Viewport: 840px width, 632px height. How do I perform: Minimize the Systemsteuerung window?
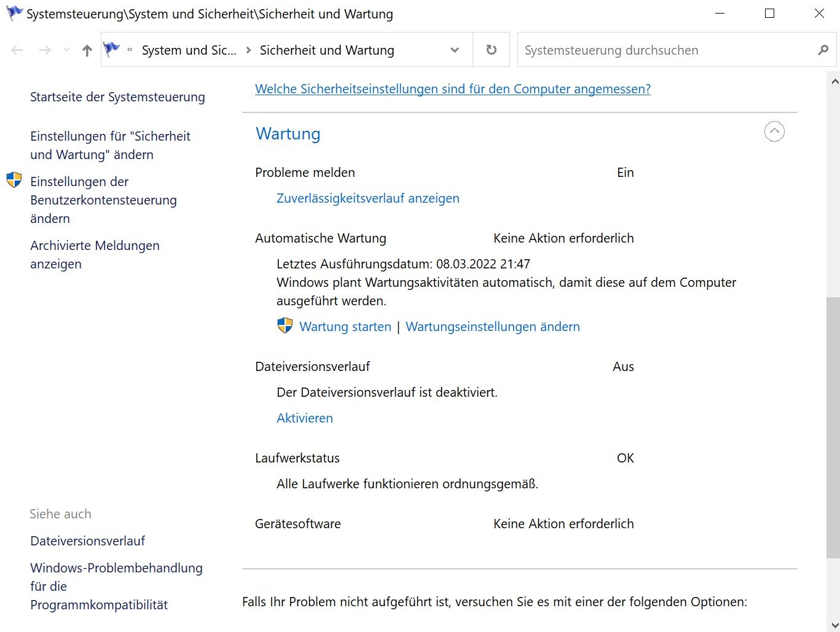coord(720,14)
